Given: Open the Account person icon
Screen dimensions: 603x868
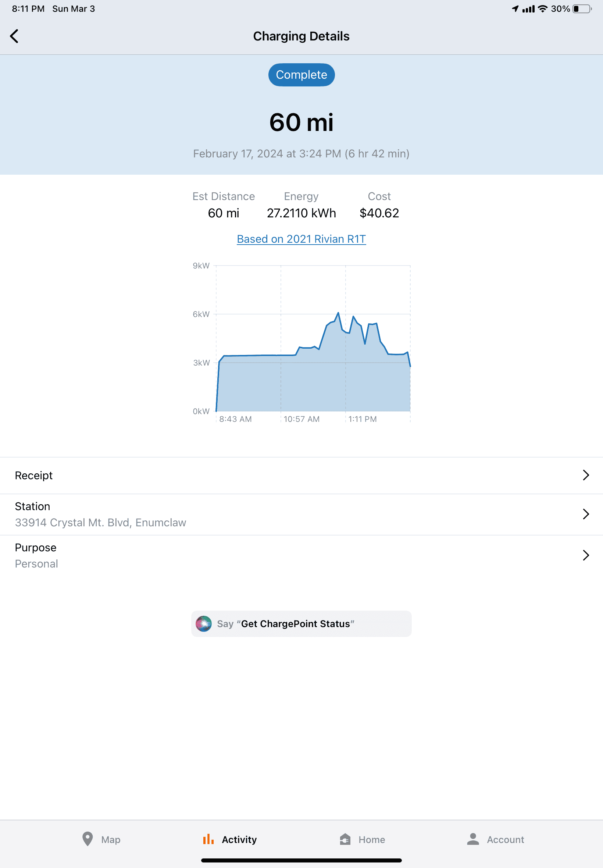Looking at the screenshot, I should [x=473, y=839].
